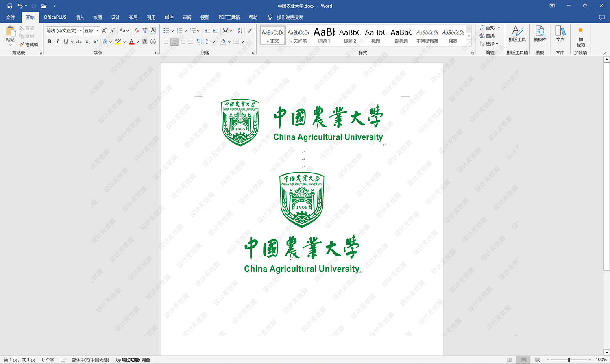Clear all formatting with the eraser icon

[137, 31]
